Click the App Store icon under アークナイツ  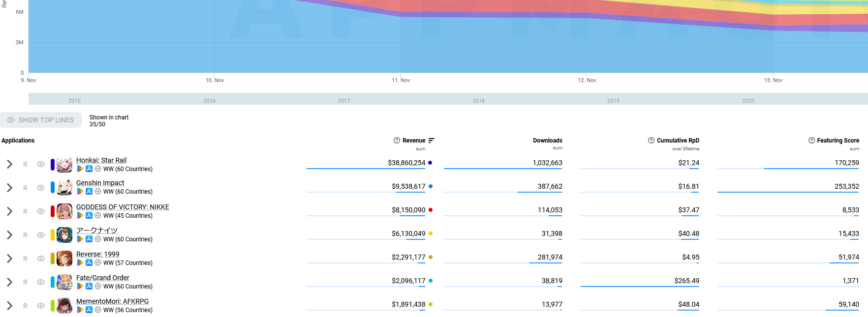pos(89,239)
